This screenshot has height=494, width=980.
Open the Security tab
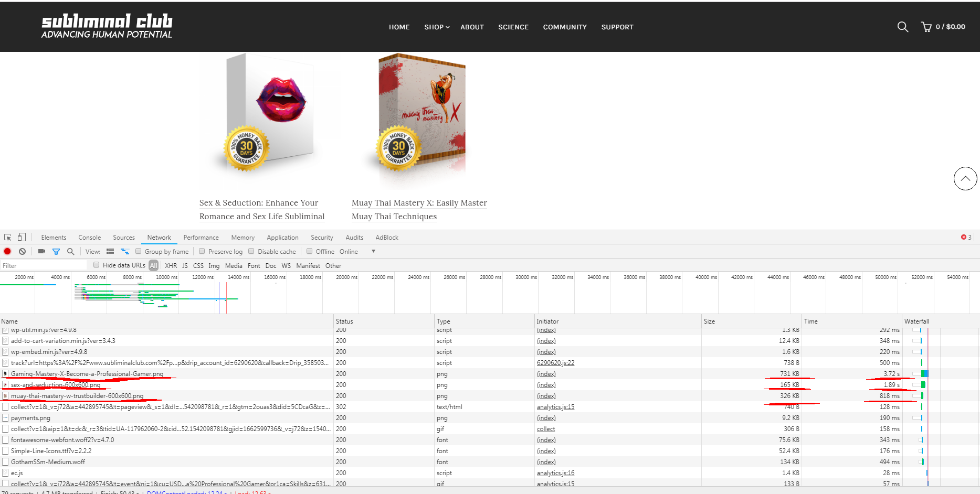(322, 238)
